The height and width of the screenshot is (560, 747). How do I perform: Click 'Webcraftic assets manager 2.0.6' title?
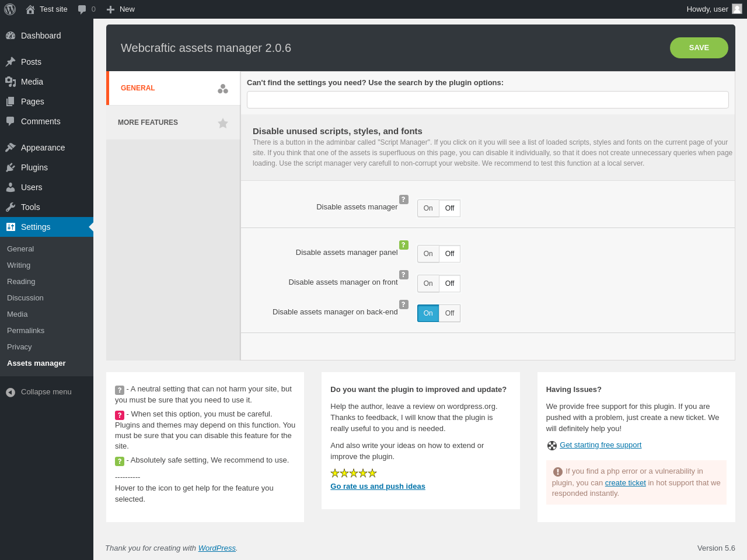click(206, 48)
